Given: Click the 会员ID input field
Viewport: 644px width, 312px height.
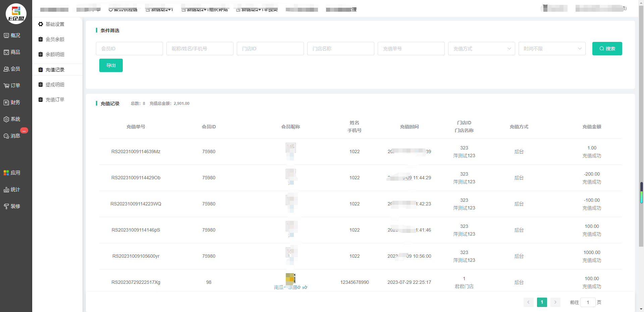Looking at the screenshot, I should pyautogui.click(x=129, y=49).
